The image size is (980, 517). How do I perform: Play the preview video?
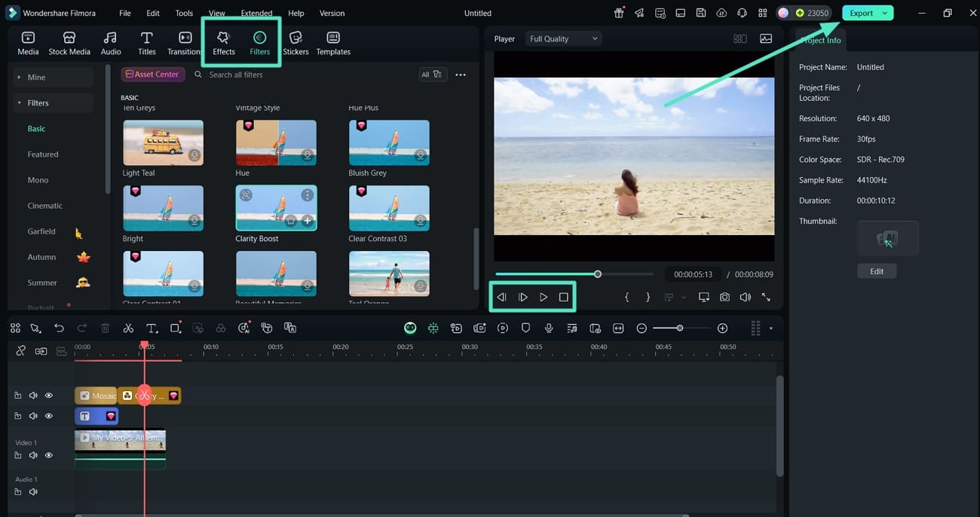pos(543,297)
